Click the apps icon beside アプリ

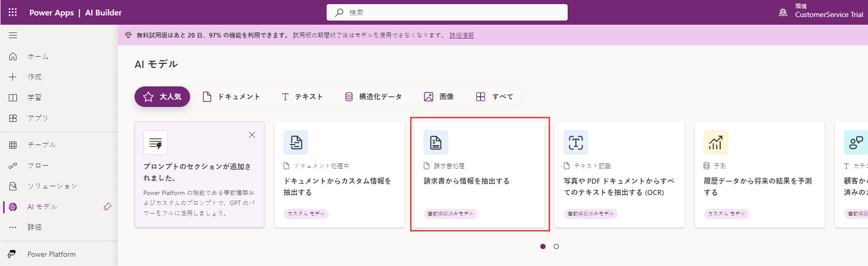point(13,118)
